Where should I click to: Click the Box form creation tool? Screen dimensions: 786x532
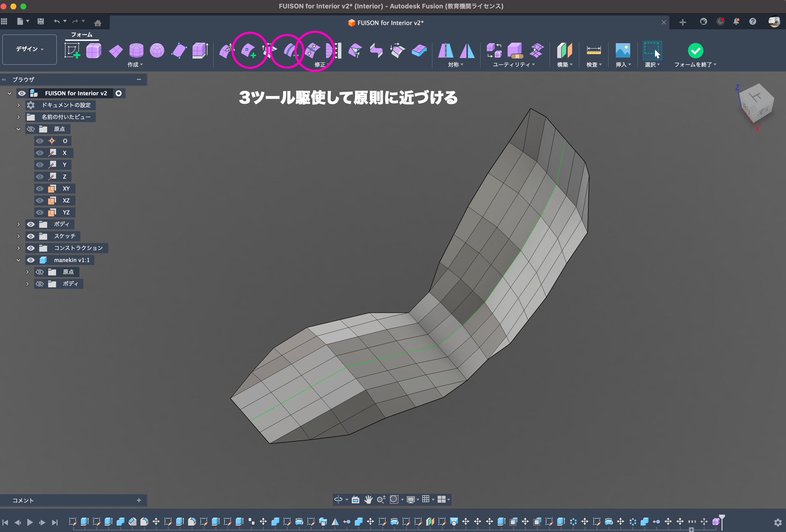94,51
